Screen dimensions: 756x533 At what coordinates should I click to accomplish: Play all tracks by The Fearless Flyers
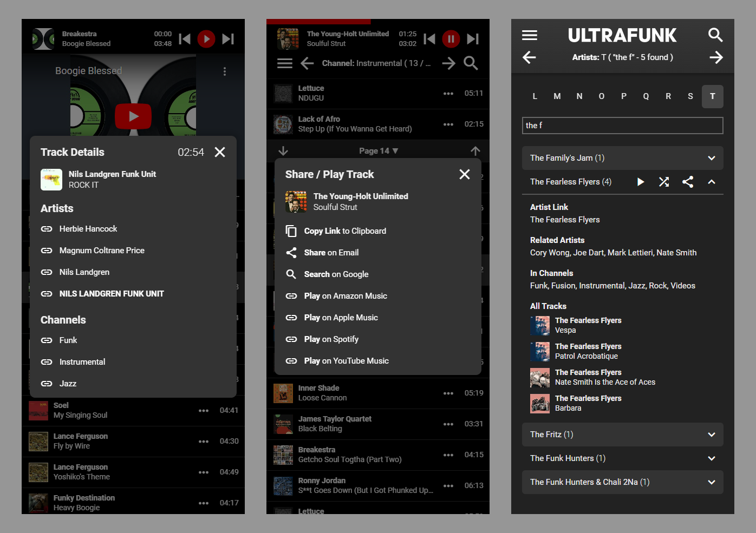(641, 182)
